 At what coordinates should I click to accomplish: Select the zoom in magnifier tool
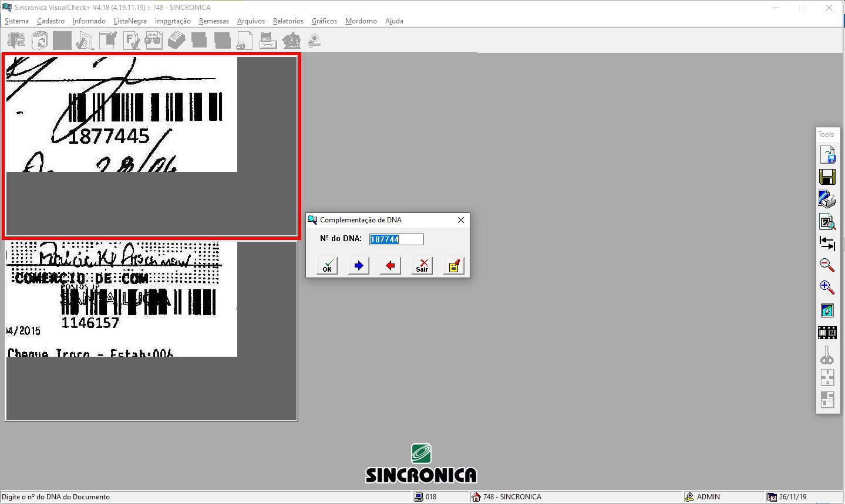(827, 287)
